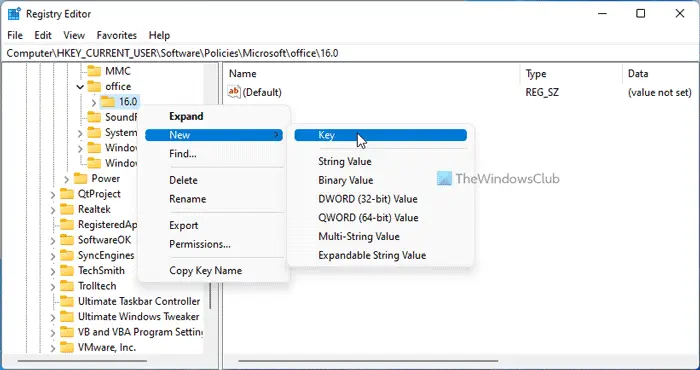This screenshot has width=700, height=370.
Task: Click the RegisteredAp folder icon
Action: [x=67, y=224]
